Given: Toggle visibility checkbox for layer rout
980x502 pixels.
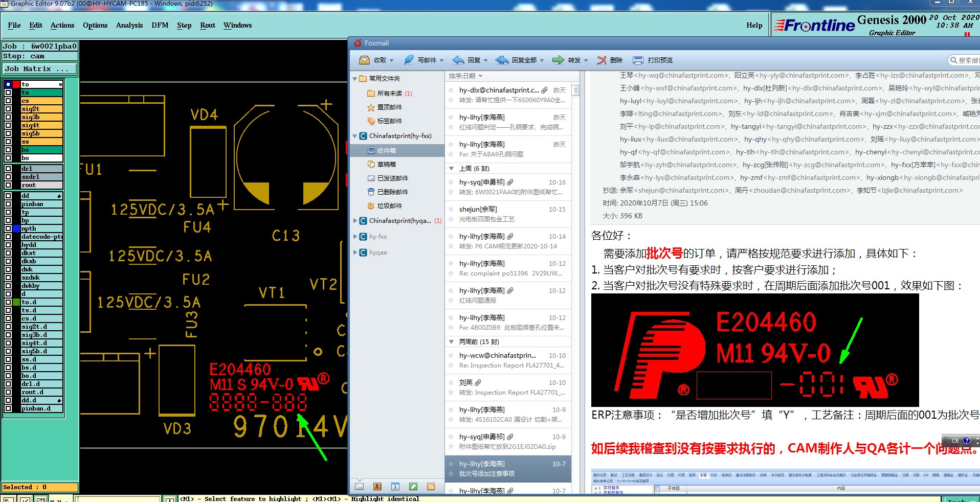Looking at the screenshot, I should pos(8,185).
